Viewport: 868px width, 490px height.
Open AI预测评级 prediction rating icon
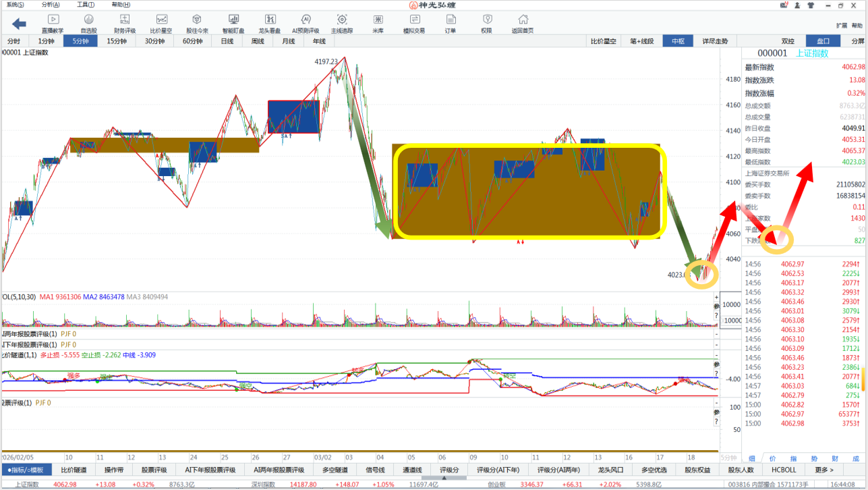[306, 24]
